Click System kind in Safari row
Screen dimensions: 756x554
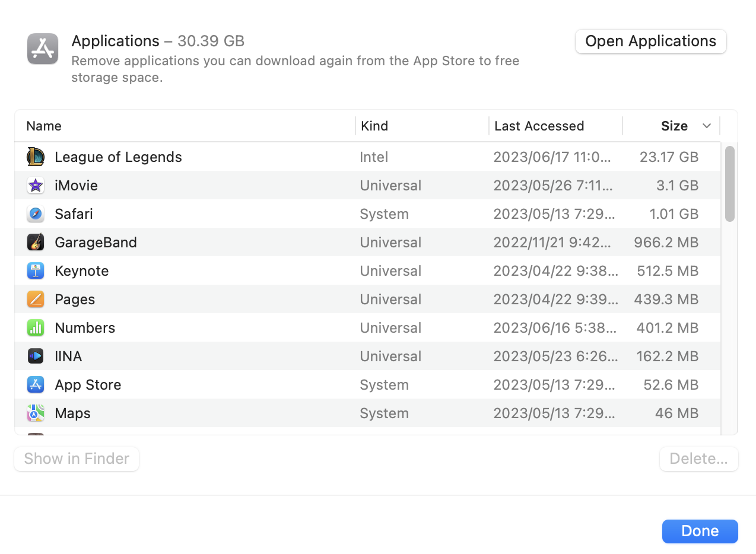coord(384,214)
